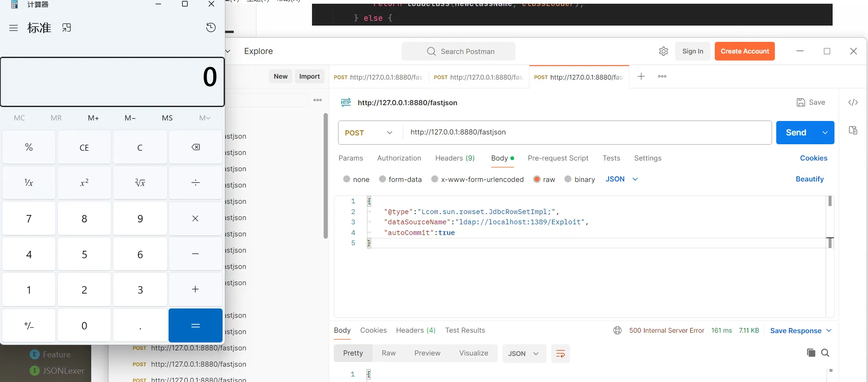This screenshot has width=868, height=382.
Task: Toggle response line wrap icon
Action: (560, 354)
